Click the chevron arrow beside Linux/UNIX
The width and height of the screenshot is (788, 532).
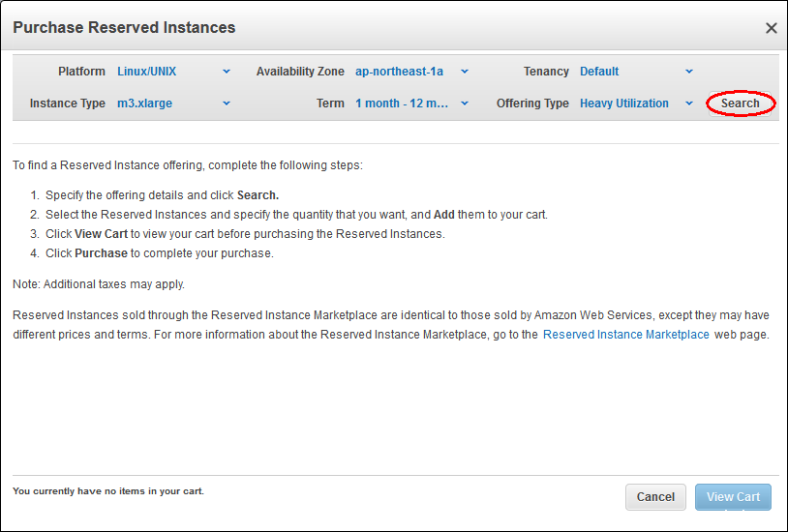(x=227, y=72)
